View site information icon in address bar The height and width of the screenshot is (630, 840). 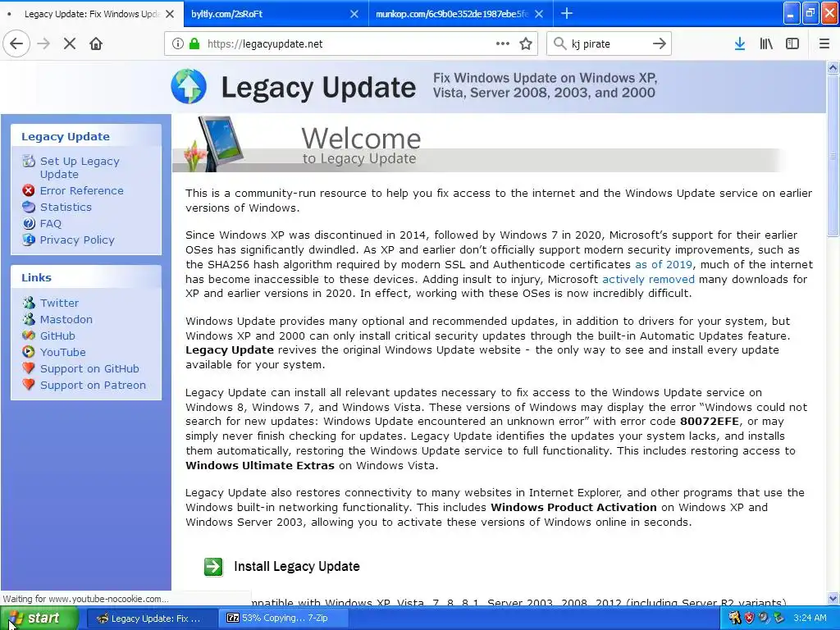click(x=178, y=44)
